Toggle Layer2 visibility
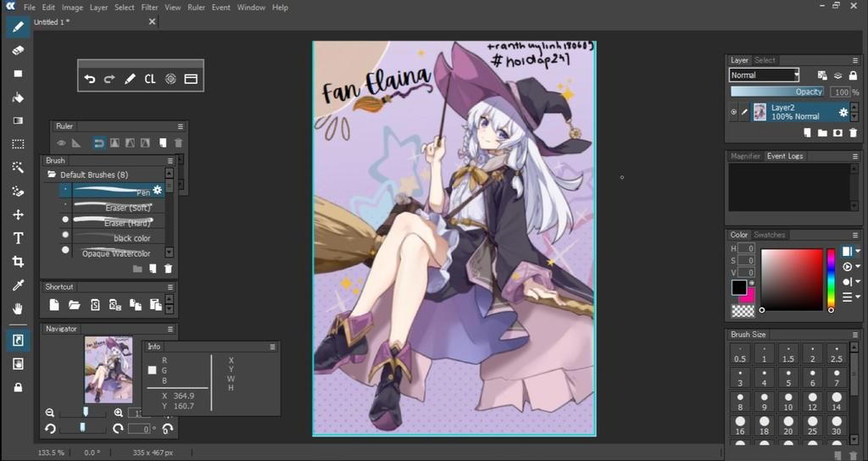The height and width of the screenshot is (461, 868). pos(733,113)
